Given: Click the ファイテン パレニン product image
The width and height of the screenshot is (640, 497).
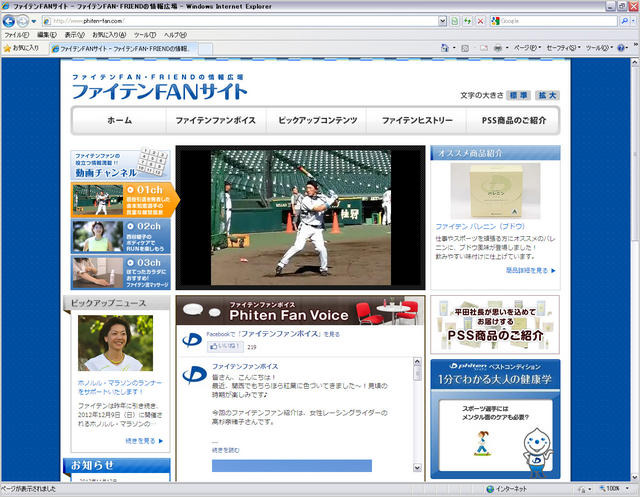Looking at the screenshot, I should [496, 191].
